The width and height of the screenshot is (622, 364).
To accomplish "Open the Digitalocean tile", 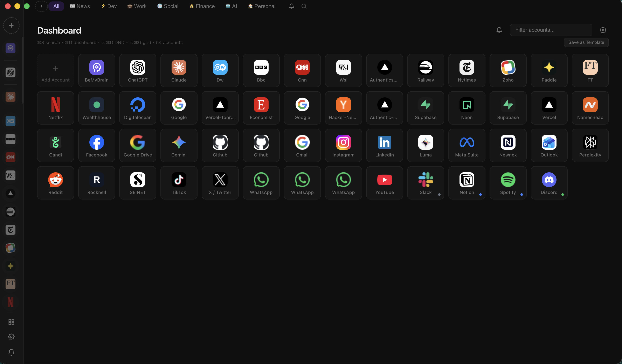I will (138, 108).
